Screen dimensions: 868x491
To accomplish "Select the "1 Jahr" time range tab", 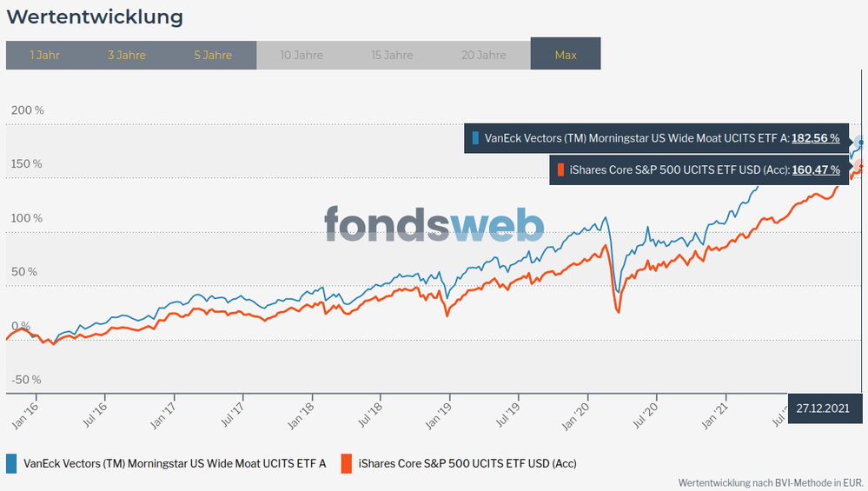I will click(x=44, y=55).
